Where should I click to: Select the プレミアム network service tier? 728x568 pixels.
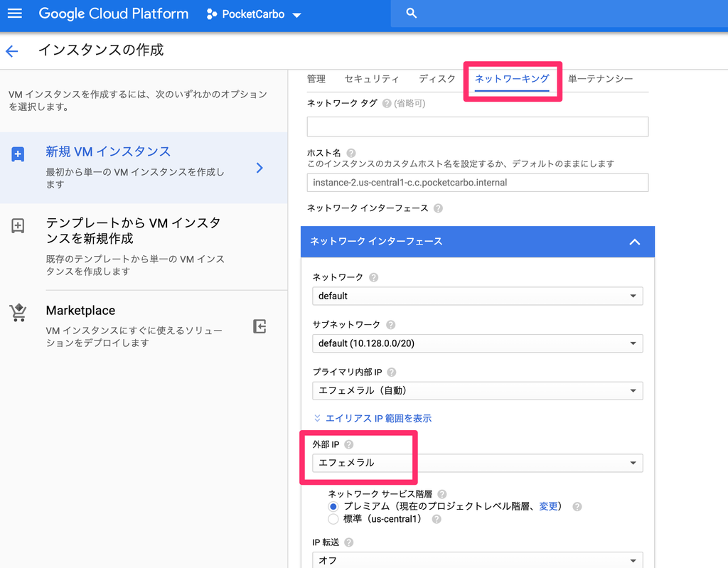(x=332, y=505)
